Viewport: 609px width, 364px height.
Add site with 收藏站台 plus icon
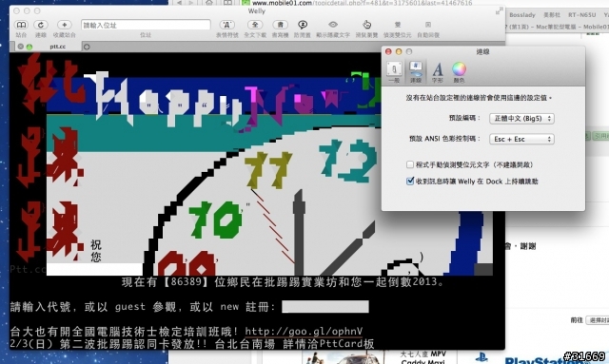coord(64,25)
